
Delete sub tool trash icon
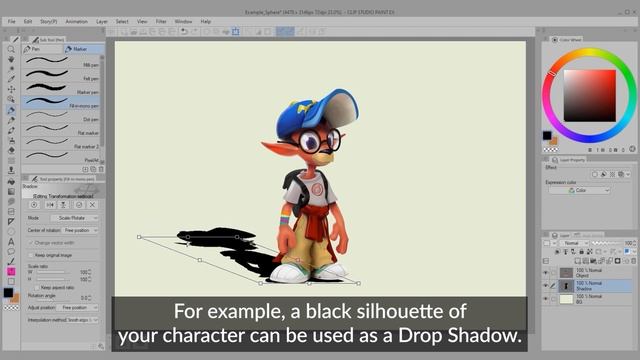[x=101, y=169]
